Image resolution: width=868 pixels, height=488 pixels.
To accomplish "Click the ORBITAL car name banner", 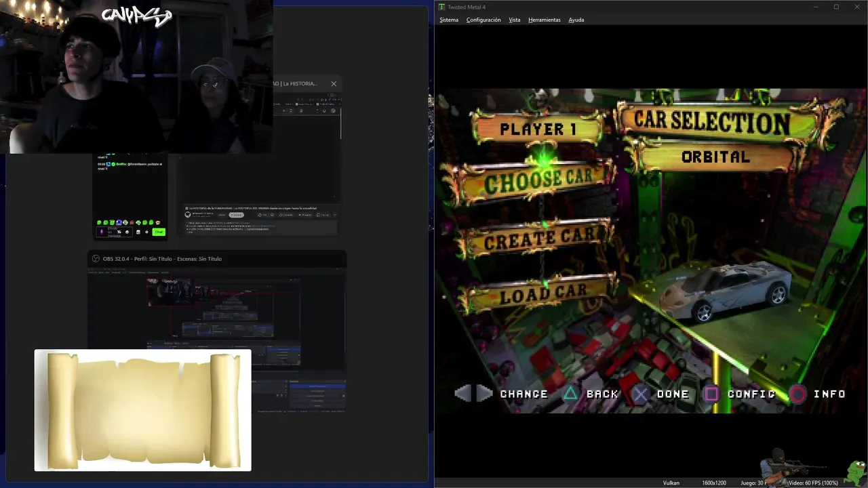I will click(x=715, y=157).
